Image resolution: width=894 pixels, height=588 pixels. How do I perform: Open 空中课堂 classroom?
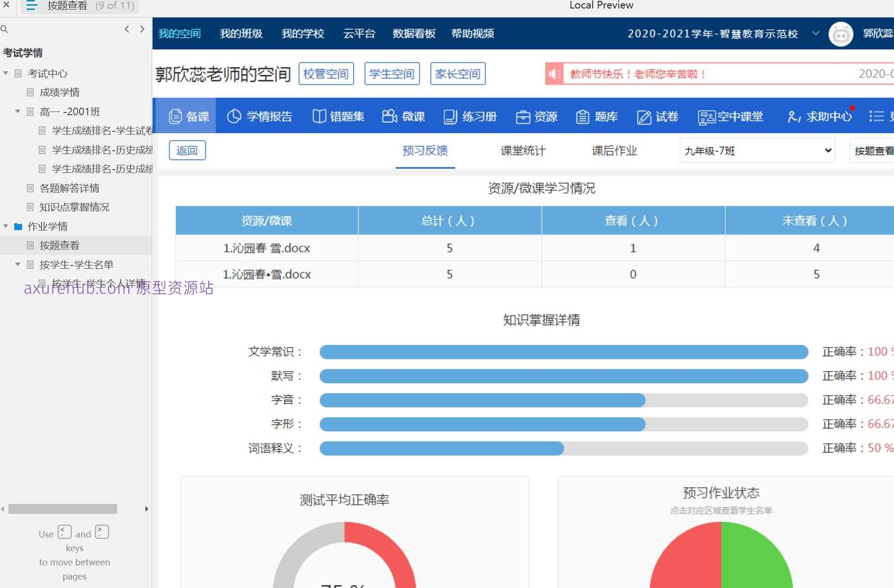click(x=730, y=116)
